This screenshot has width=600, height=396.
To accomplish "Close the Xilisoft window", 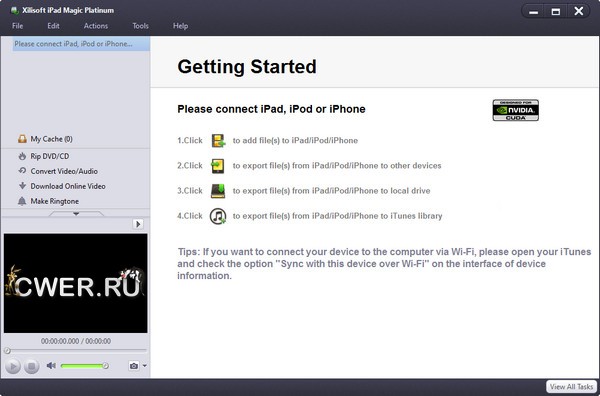I will click(579, 11).
